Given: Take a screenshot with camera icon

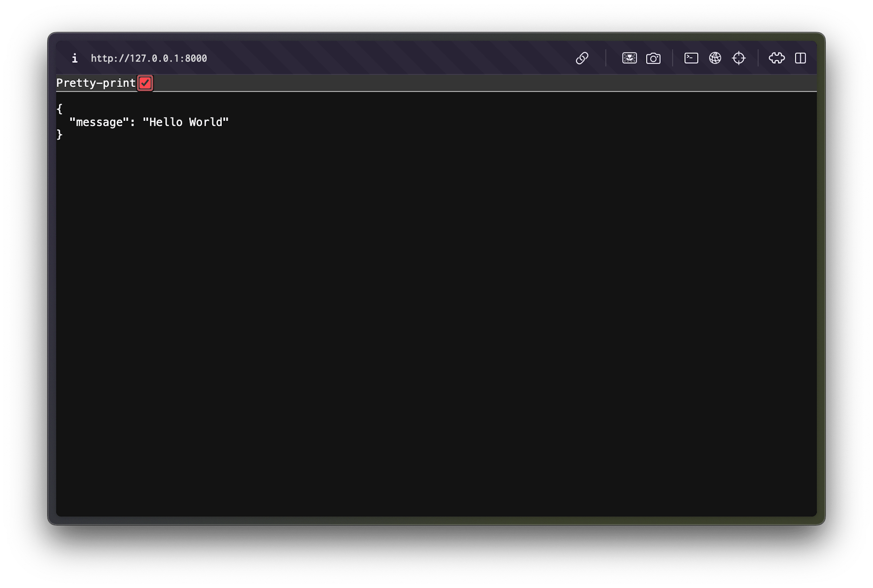Looking at the screenshot, I should point(653,58).
